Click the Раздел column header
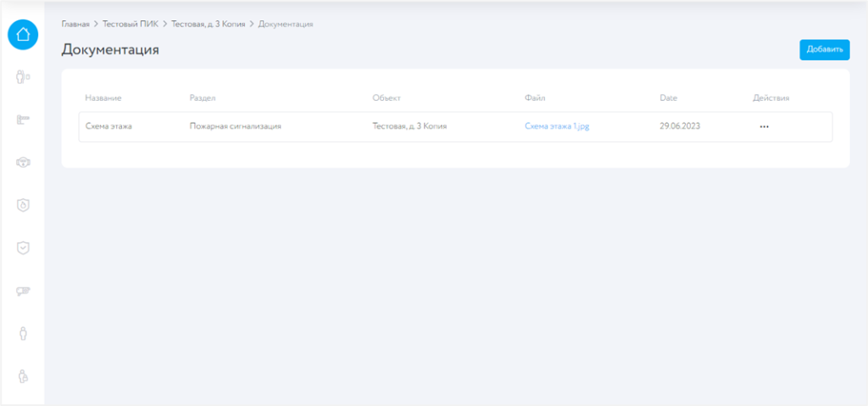868x406 pixels. coord(203,98)
